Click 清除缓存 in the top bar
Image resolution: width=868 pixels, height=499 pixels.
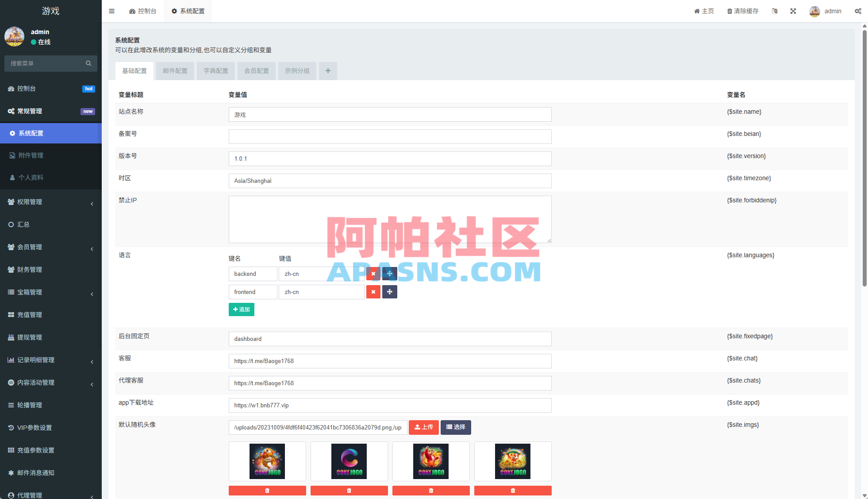click(742, 11)
